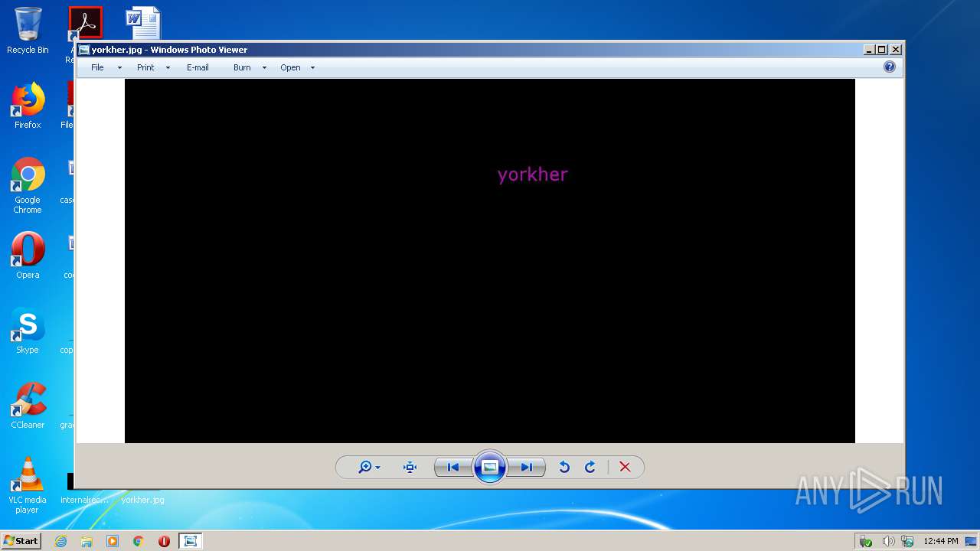Expand the zoom dropdown arrow
The width and height of the screenshot is (980, 551).
coord(378,468)
